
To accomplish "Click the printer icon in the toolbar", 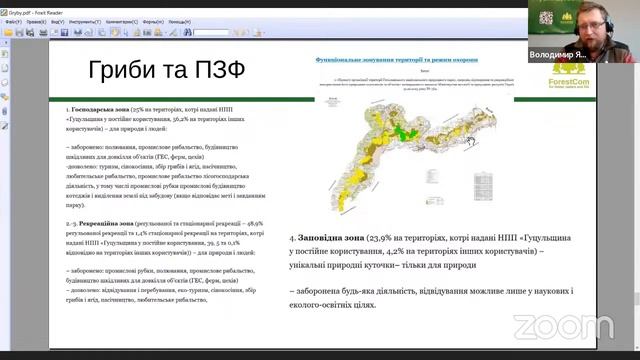I will (x=43, y=32).
